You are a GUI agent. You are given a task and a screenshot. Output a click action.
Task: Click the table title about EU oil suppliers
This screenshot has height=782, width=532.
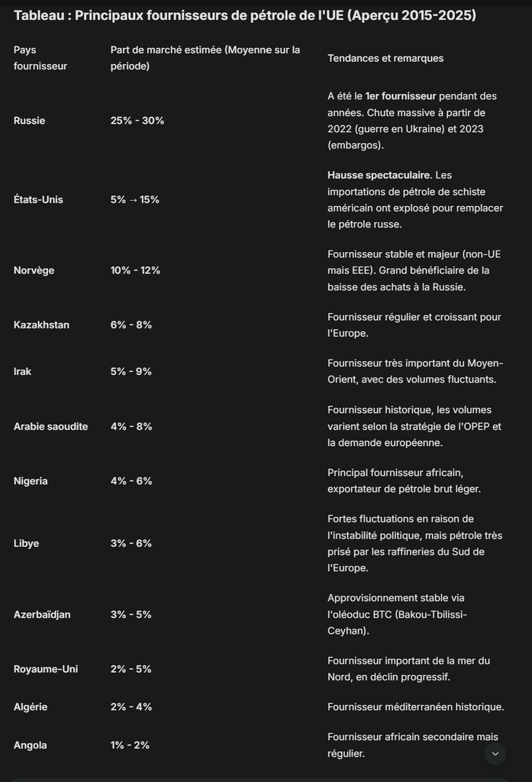click(x=245, y=15)
